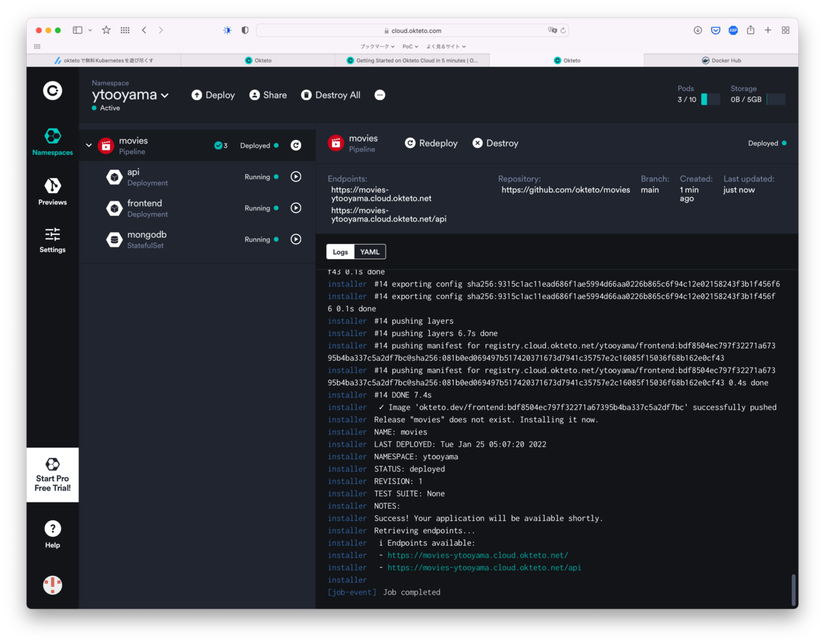This screenshot has width=825, height=644.
Task: Open the PoC favorites dropdown
Action: click(x=410, y=47)
